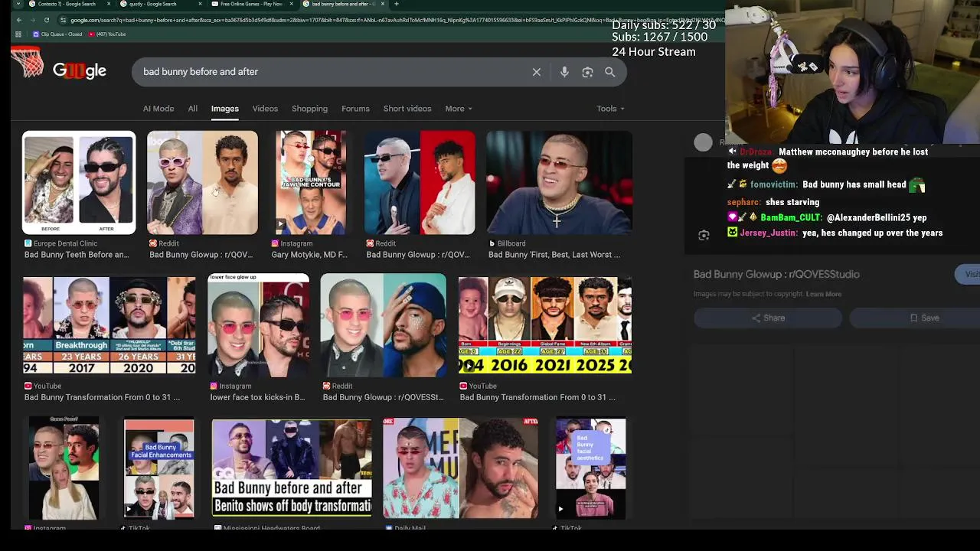Screen dimensions: 980x551
Task: Click the Jersey_Justin chat username
Action: pyautogui.click(x=768, y=233)
